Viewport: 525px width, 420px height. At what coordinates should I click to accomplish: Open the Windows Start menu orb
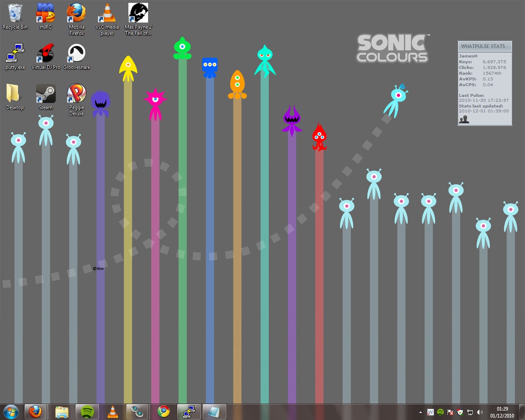click(11, 411)
